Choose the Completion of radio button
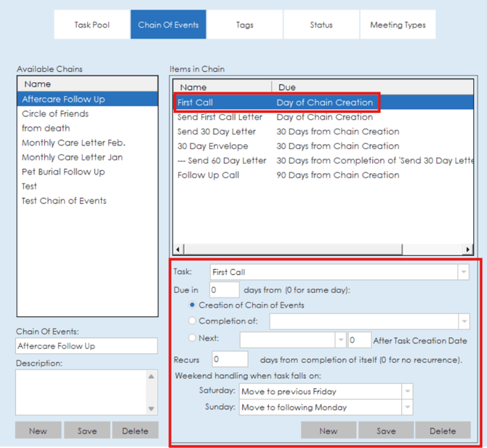The width and height of the screenshot is (487, 448). (x=193, y=321)
